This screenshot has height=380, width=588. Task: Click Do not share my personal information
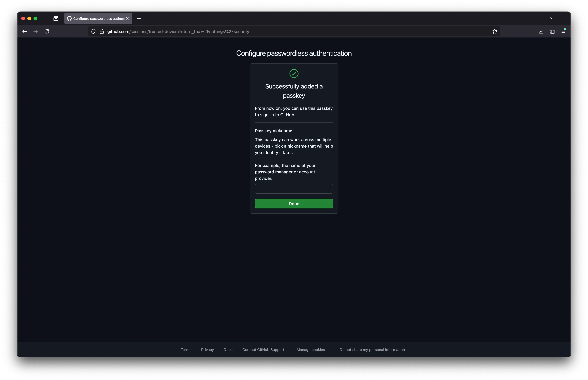coord(372,350)
